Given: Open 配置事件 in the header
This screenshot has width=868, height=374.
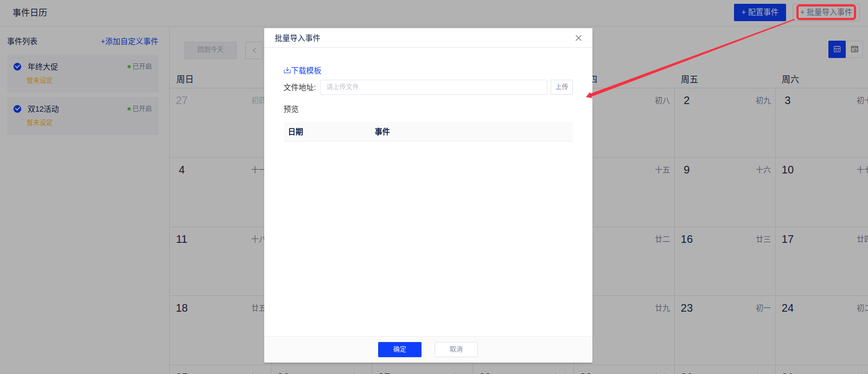Looking at the screenshot, I should (x=759, y=12).
